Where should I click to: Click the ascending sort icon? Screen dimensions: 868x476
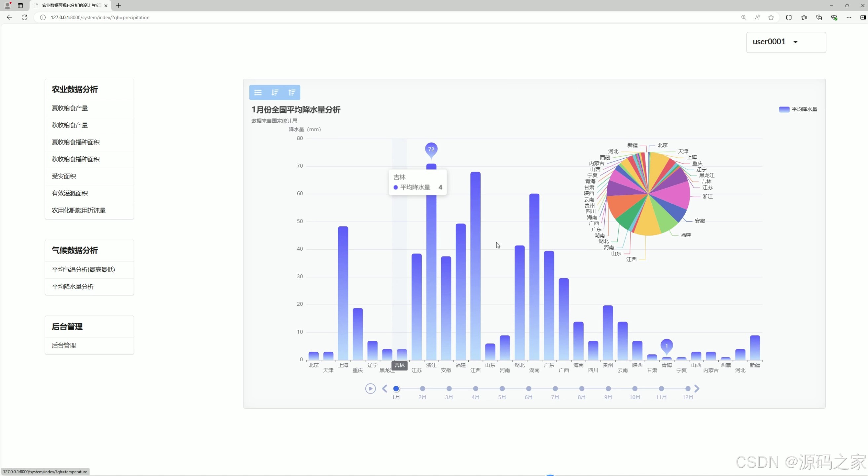(x=292, y=92)
